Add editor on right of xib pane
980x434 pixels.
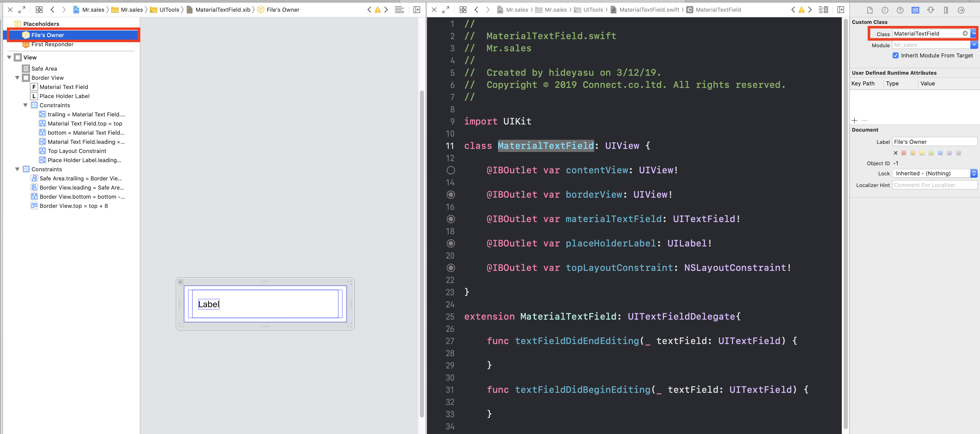coord(417,9)
